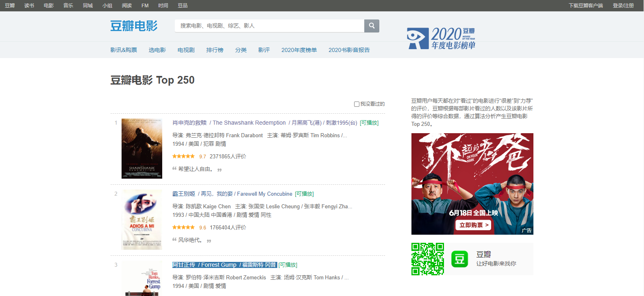Click 1994 / 美国 / 剧情 爱情 text
The image size is (644, 296).
tap(199, 286)
